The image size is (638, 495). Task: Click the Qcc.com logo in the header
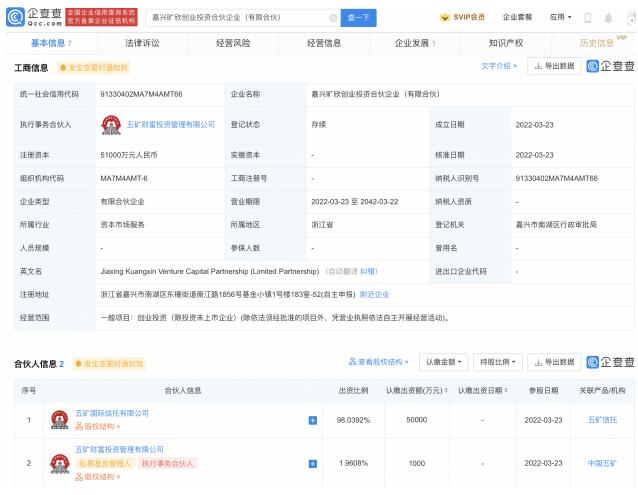[x=34, y=17]
